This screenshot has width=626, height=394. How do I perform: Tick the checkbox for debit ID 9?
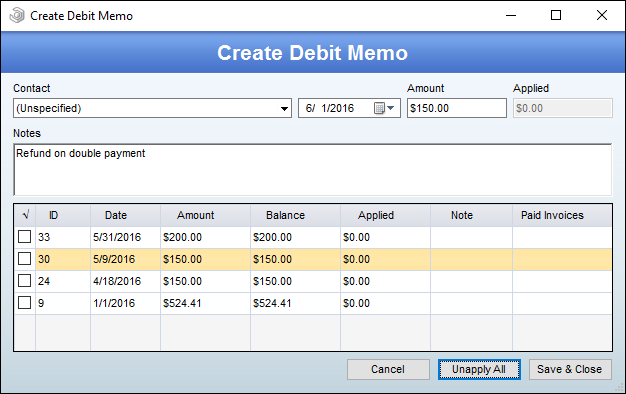coord(24,303)
